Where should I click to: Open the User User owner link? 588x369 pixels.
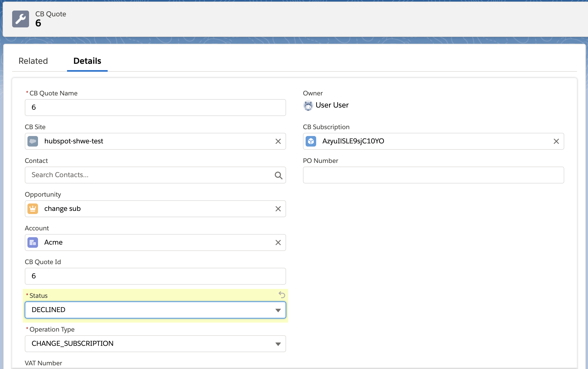coord(332,105)
